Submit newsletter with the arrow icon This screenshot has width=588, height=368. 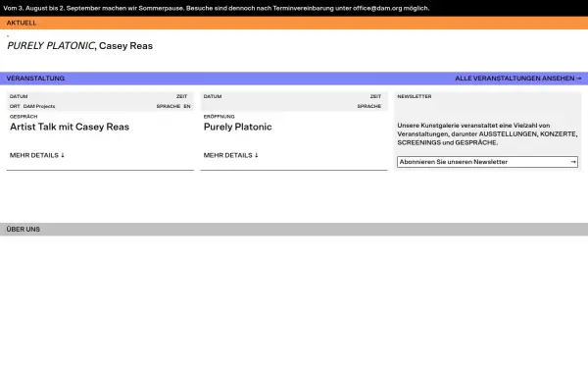[x=573, y=162]
